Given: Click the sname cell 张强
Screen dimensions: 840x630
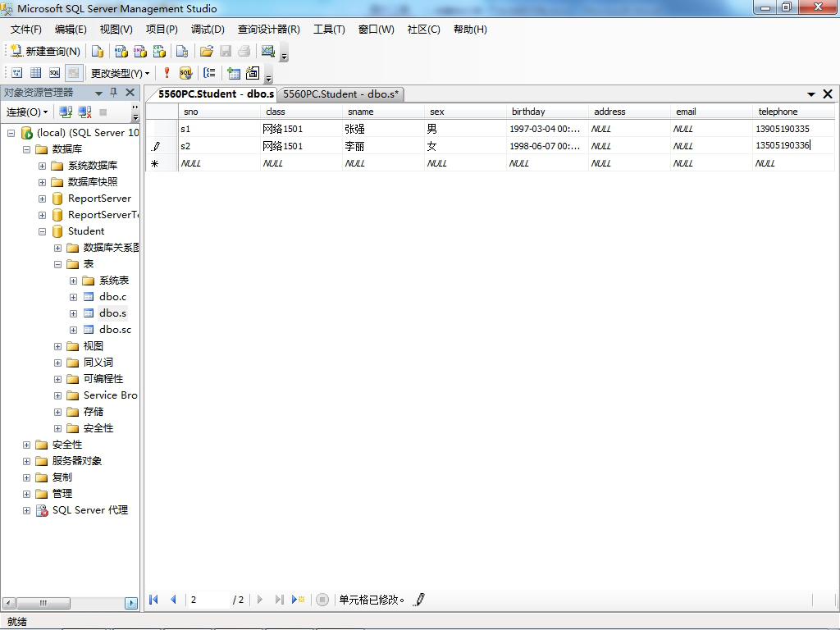Looking at the screenshot, I should click(382, 129).
